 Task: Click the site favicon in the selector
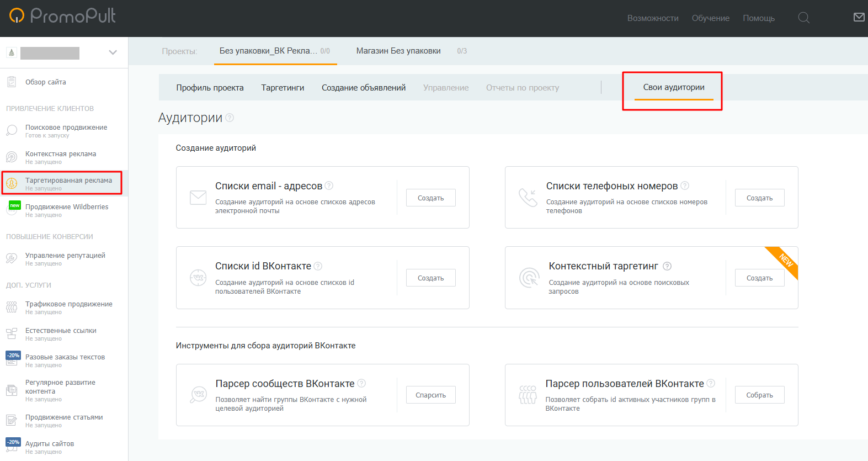coord(12,52)
